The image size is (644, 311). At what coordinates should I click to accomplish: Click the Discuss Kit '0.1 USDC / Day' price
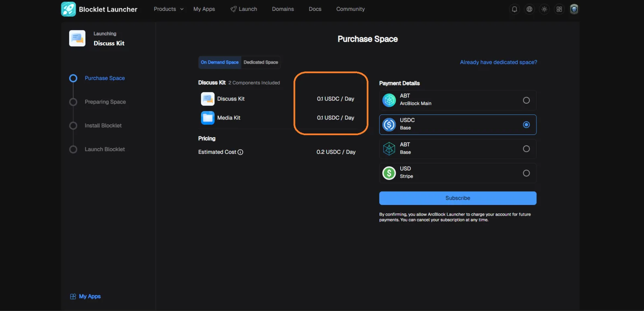point(335,99)
